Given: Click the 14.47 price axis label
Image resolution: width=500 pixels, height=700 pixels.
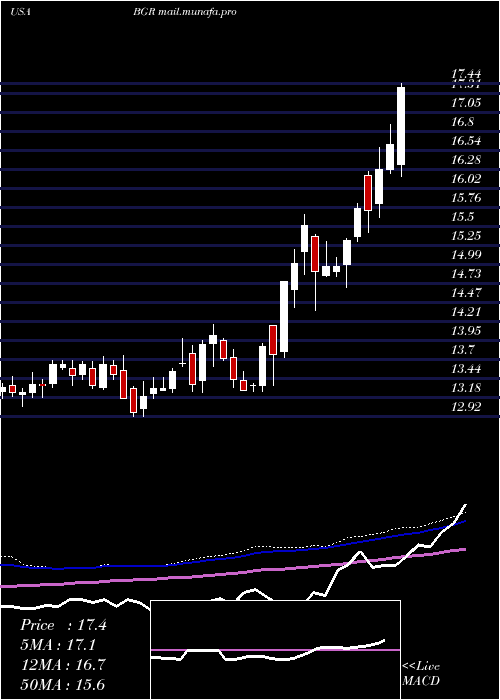Looking at the screenshot, I should (x=466, y=293).
